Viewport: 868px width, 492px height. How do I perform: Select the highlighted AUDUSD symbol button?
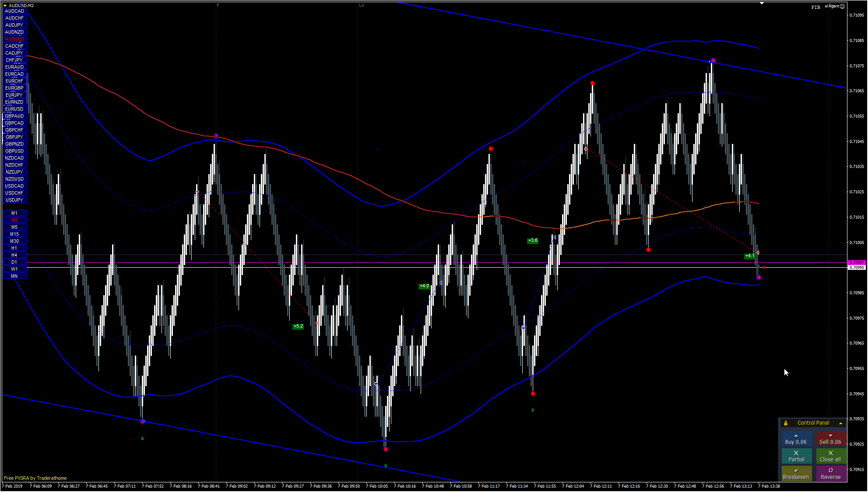14,39
